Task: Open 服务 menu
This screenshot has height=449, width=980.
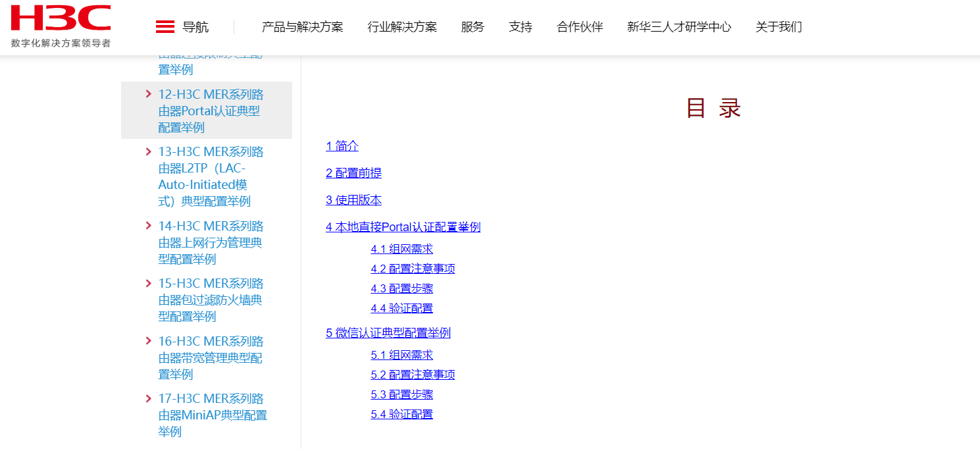Action: [x=473, y=27]
